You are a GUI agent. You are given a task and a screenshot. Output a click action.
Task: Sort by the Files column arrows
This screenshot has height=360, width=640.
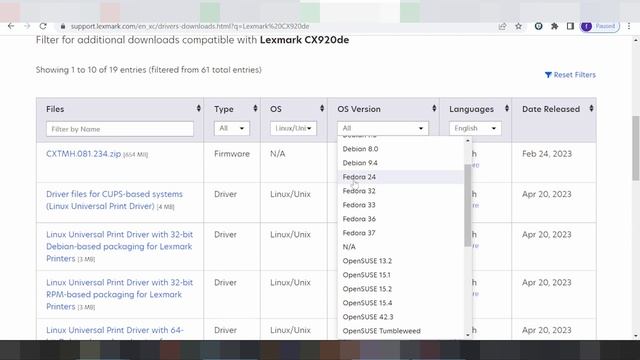tap(198, 108)
